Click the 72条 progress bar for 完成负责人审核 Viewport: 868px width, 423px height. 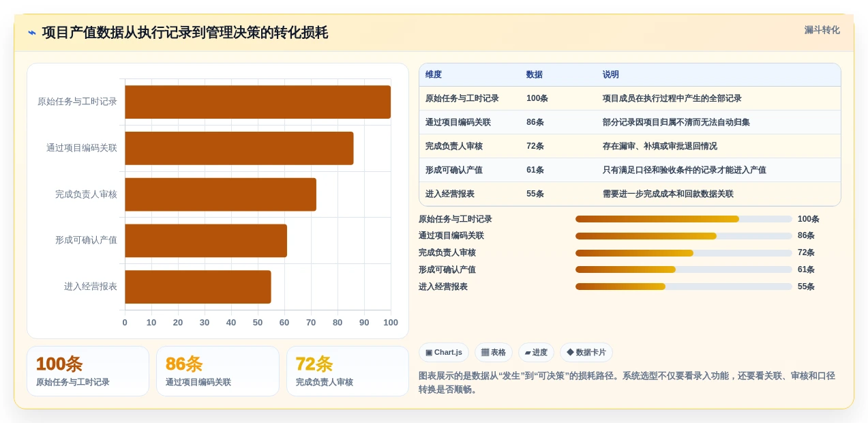point(684,253)
